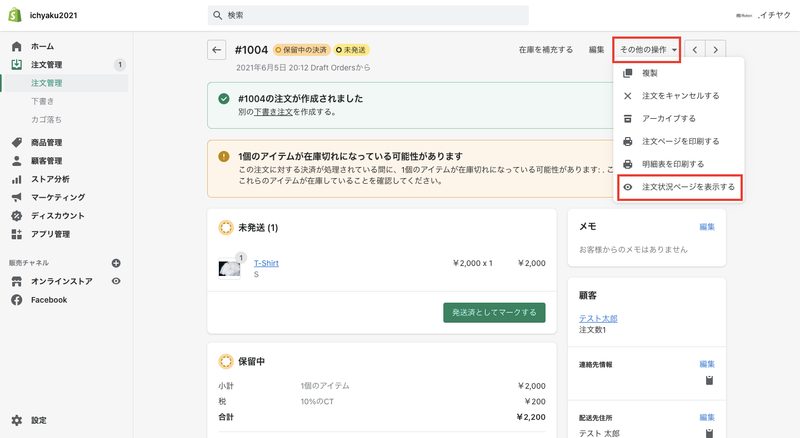Click 在庫を補充する action

click(545, 50)
